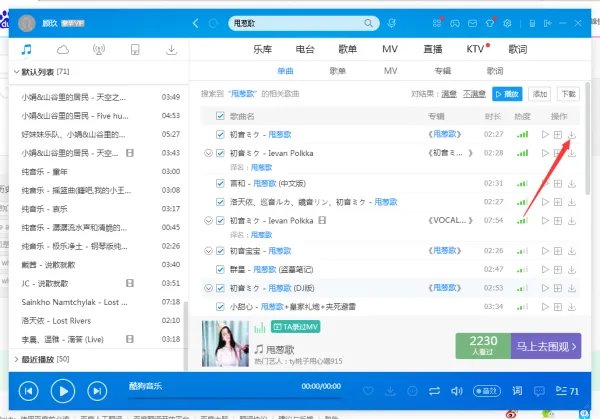This screenshot has height=419, width=600.
Task: Open the messages envelope icon
Action: pos(473,23)
